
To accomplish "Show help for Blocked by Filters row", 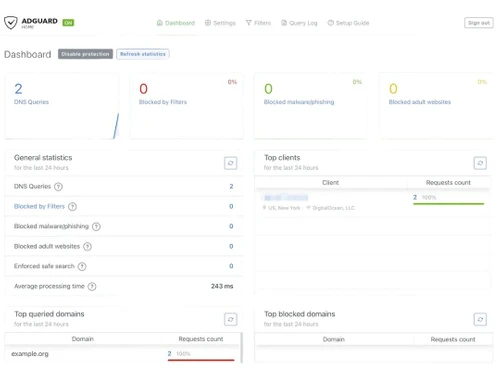I will point(72,207).
